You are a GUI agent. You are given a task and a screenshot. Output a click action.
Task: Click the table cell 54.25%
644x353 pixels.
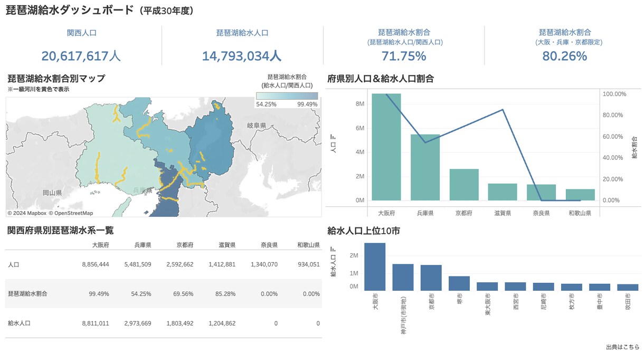pos(140,293)
